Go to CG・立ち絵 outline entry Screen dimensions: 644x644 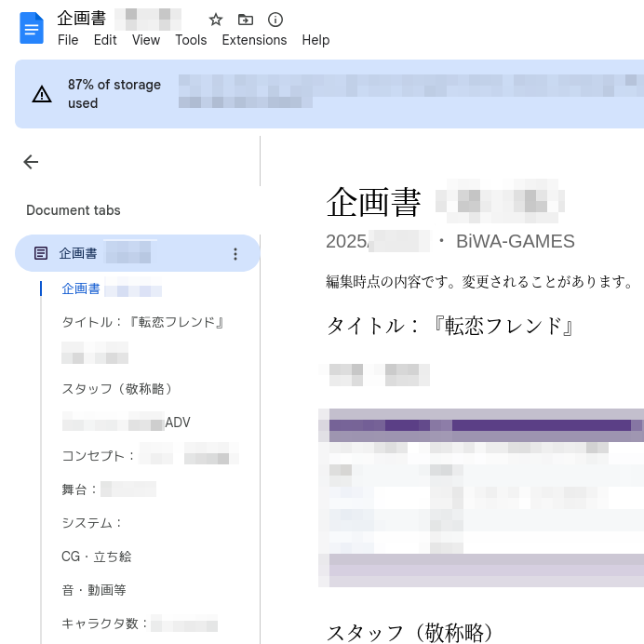point(97,557)
